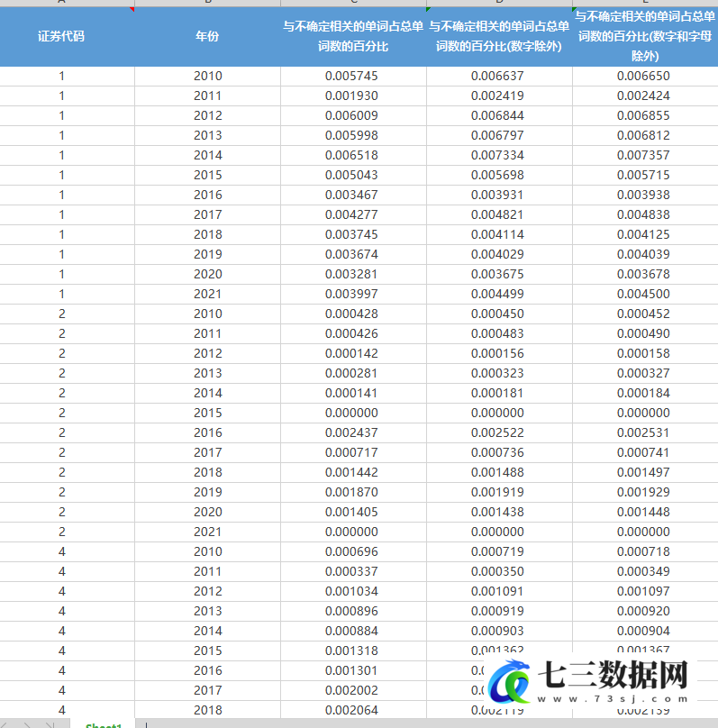The image size is (718, 728).
Task: Select cell with value 0.004821
Action: pyautogui.click(x=499, y=215)
